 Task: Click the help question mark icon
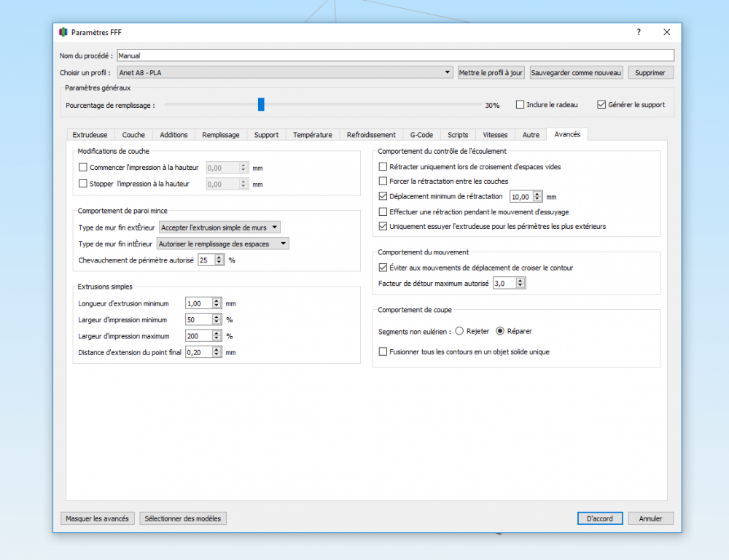point(639,32)
